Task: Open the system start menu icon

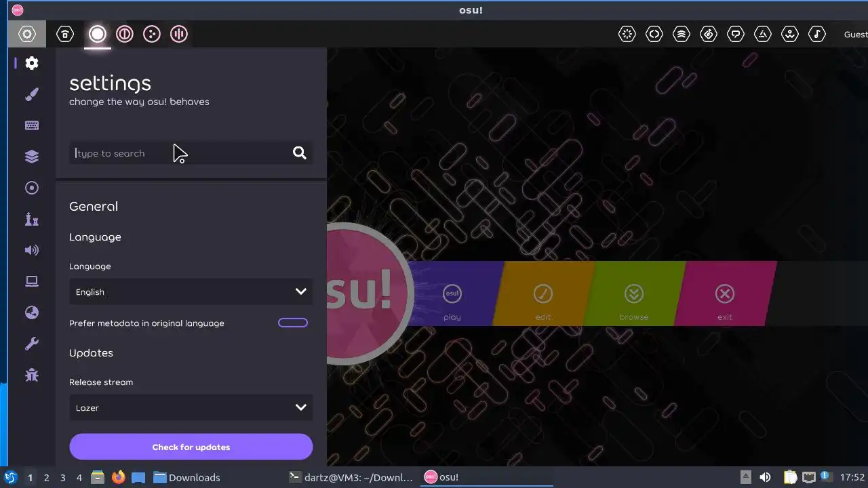Action: click(11, 477)
